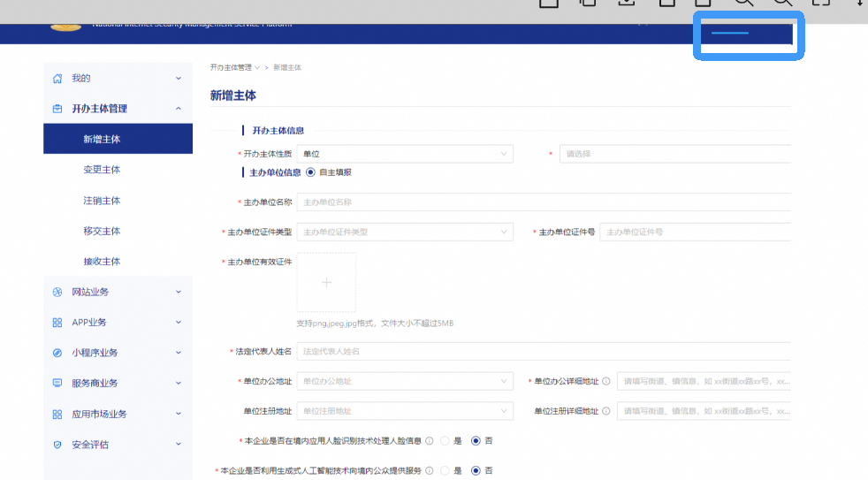Screen dimensions: 868x480
Task: Expand the 我的 menu chevron
Action: point(179,79)
